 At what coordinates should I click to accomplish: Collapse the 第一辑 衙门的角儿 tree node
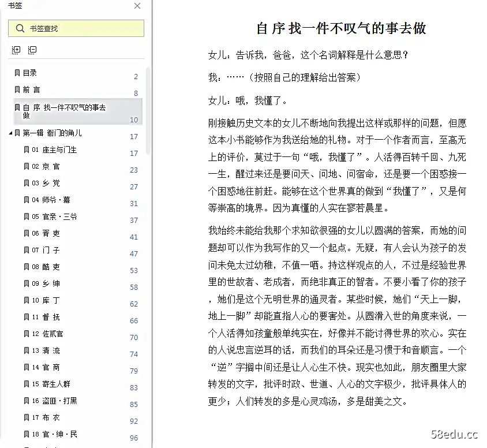click(x=10, y=133)
